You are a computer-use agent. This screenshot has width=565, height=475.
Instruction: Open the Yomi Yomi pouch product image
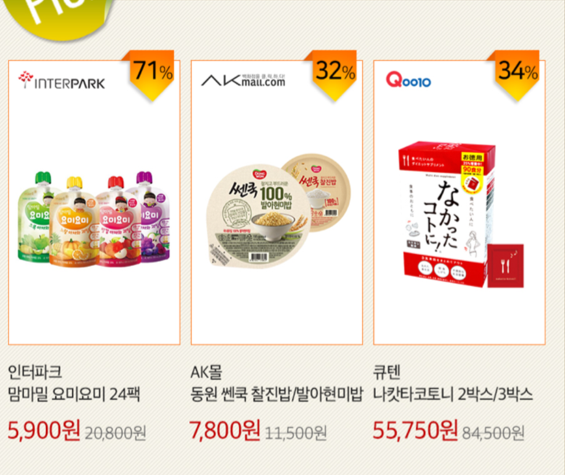(x=94, y=219)
